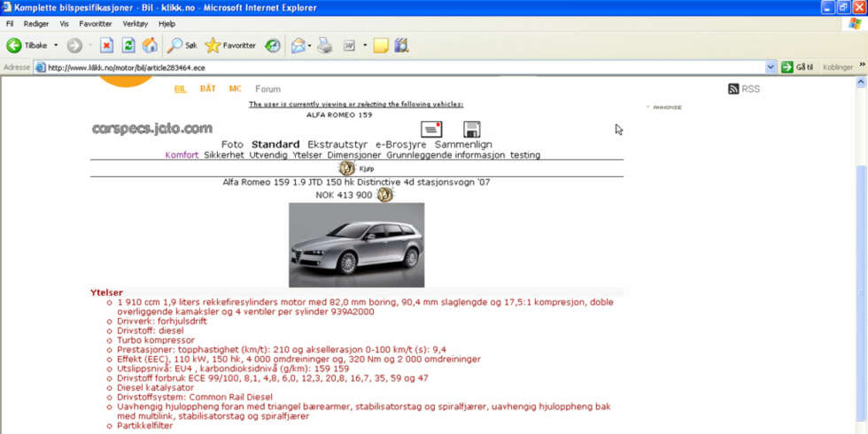868x434 pixels.
Task: Click the 'Drivstoff: diesel' list item
Action: 150,330
